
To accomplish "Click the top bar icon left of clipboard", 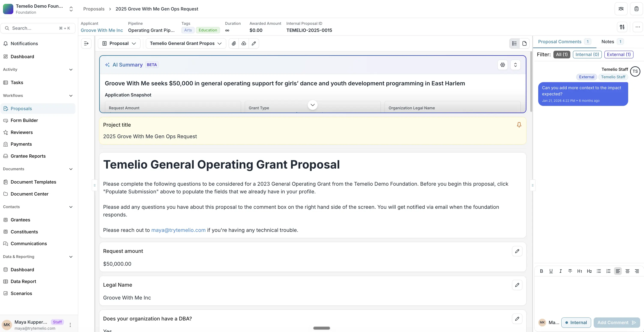I will (621, 9).
